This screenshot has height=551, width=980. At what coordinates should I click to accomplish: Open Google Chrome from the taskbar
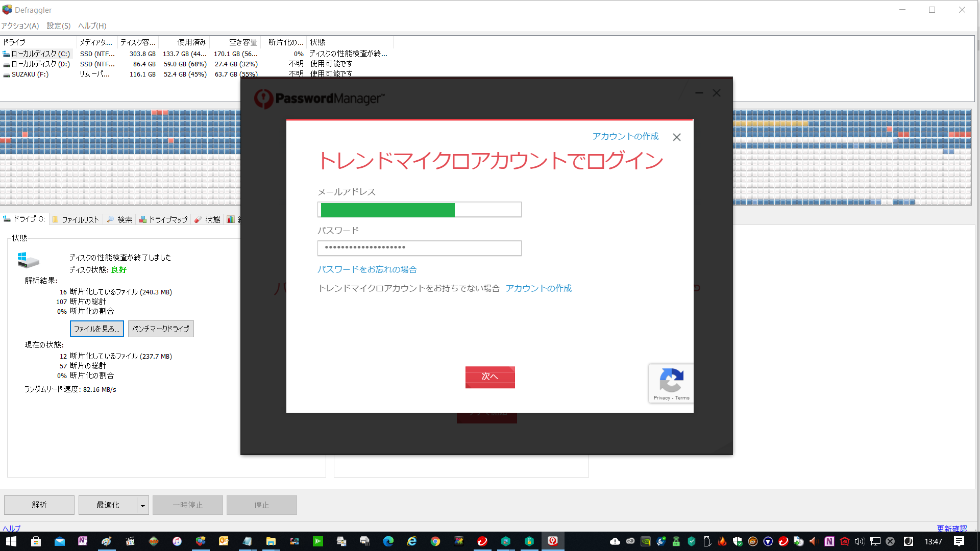(x=435, y=541)
